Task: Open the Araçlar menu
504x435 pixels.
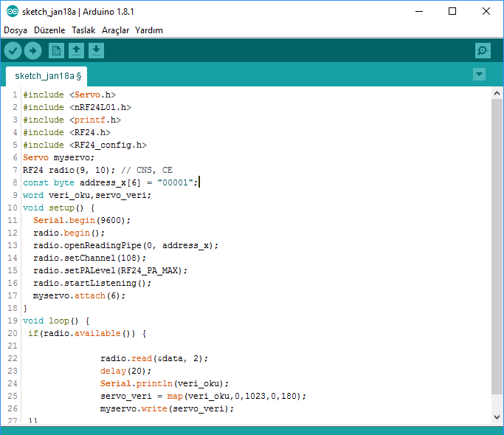Action: [115, 30]
